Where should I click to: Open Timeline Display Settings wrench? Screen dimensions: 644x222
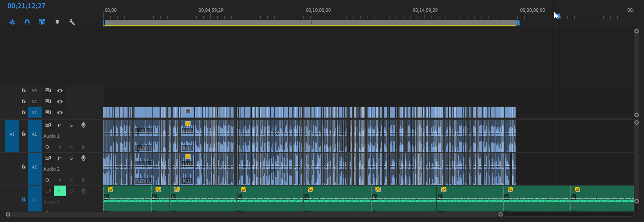72,22
